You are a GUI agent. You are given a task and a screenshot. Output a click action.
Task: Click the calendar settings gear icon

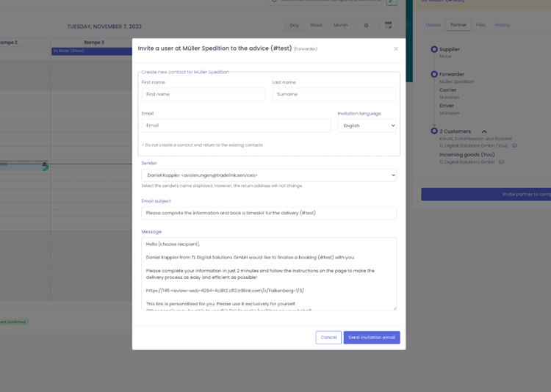[367, 25]
